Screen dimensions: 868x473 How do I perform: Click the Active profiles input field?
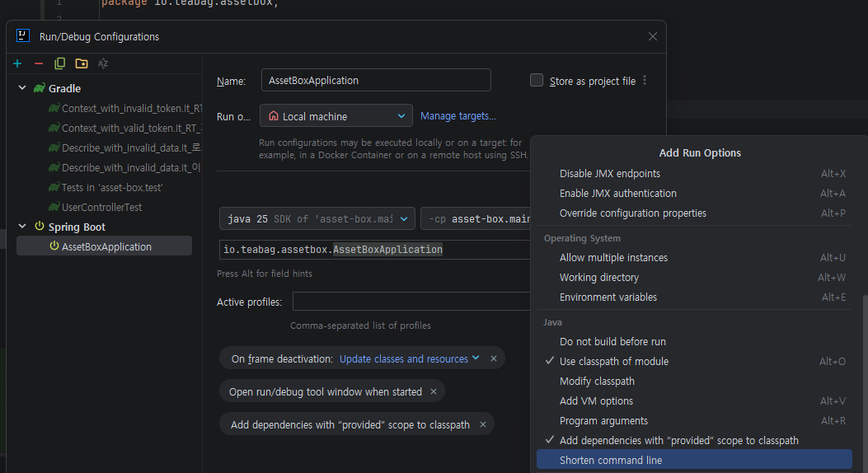pos(411,302)
